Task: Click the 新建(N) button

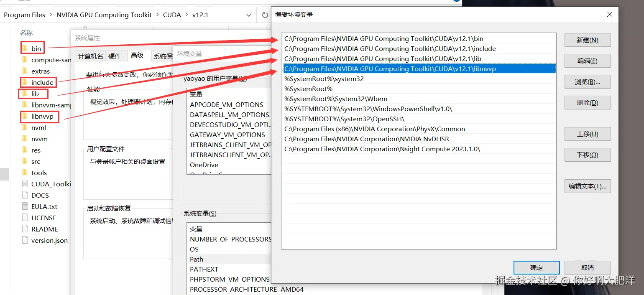Action: coord(587,40)
